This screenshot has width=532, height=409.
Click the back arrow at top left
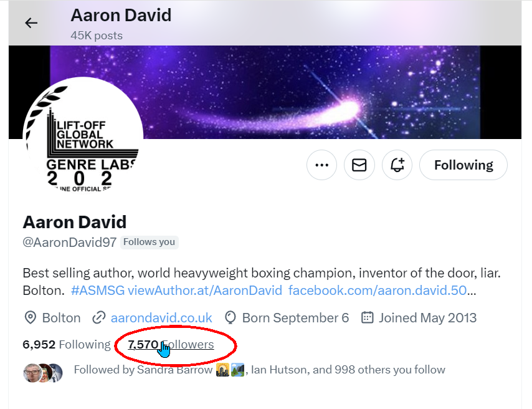tap(31, 22)
